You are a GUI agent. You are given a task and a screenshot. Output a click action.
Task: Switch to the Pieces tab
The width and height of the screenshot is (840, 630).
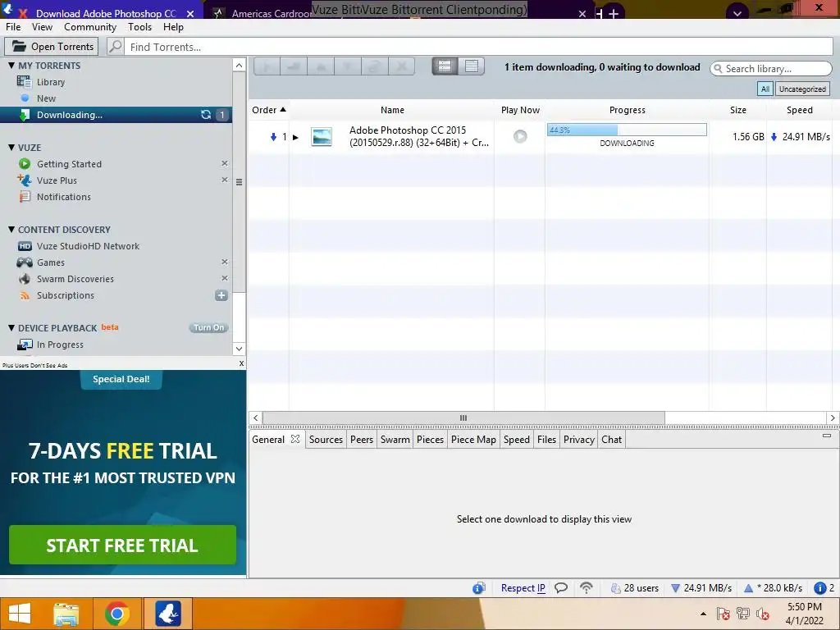point(430,440)
